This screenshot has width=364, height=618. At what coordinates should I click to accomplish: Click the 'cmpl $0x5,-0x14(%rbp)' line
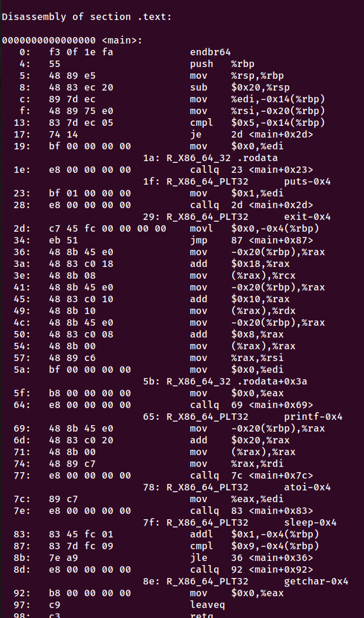point(257,123)
